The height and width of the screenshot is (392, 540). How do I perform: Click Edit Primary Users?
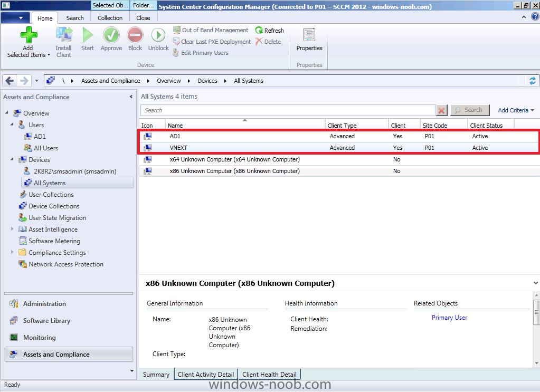201,53
